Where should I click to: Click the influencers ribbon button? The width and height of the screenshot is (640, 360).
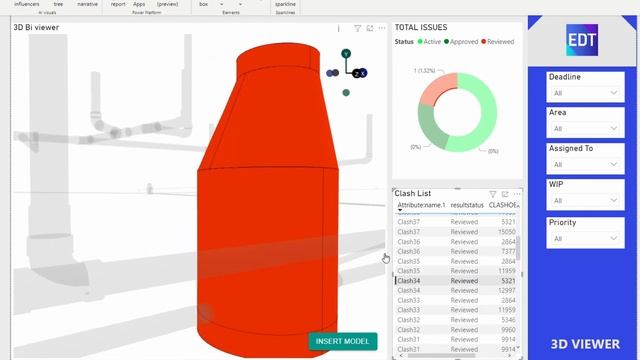pyautogui.click(x=27, y=4)
